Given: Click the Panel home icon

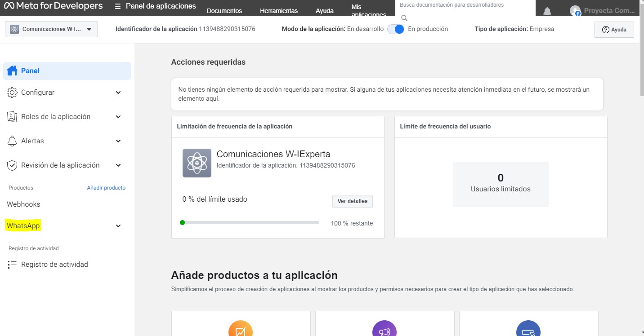Looking at the screenshot, I should [x=12, y=71].
